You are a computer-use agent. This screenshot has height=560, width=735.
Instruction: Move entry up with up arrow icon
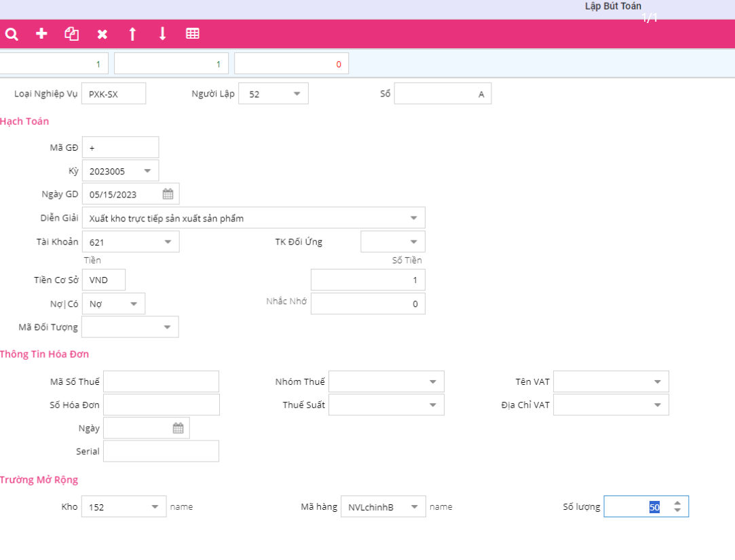[x=132, y=34]
